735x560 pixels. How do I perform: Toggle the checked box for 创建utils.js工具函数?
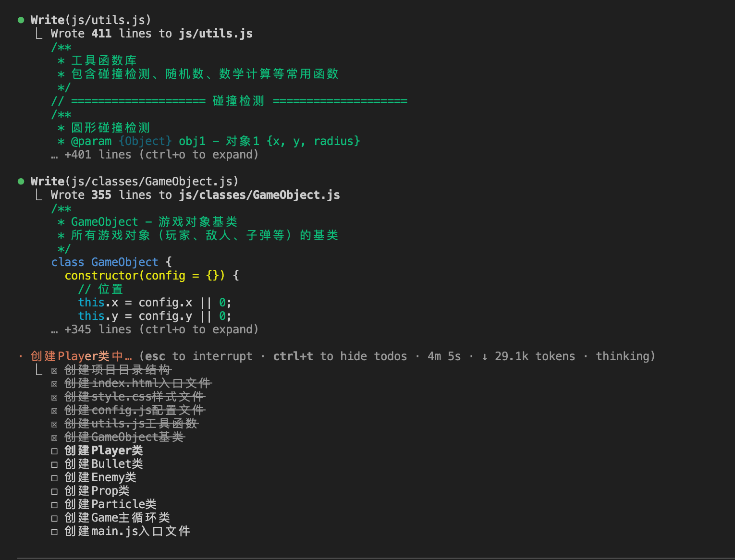(x=54, y=424)
